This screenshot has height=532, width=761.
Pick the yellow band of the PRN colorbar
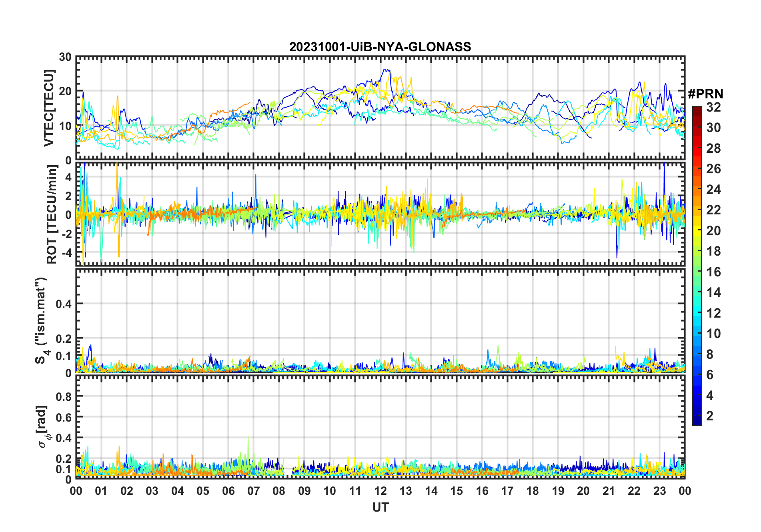point(697,231)
